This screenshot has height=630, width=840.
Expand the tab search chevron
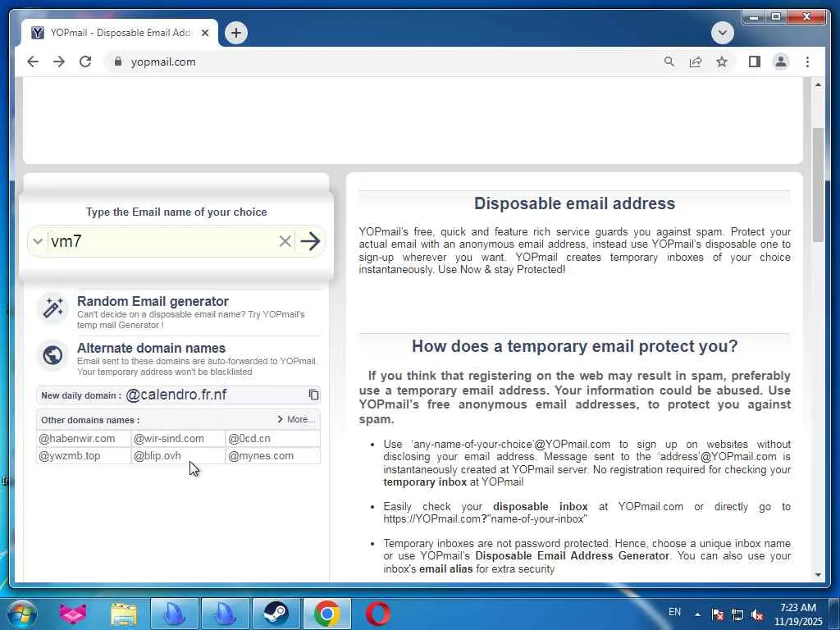tap(722, 33)
